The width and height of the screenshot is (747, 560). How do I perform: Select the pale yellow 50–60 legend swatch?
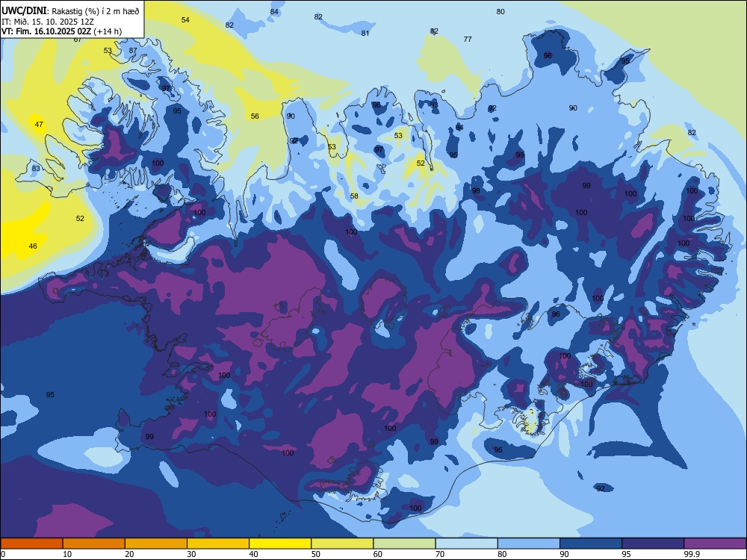point(342,544)
